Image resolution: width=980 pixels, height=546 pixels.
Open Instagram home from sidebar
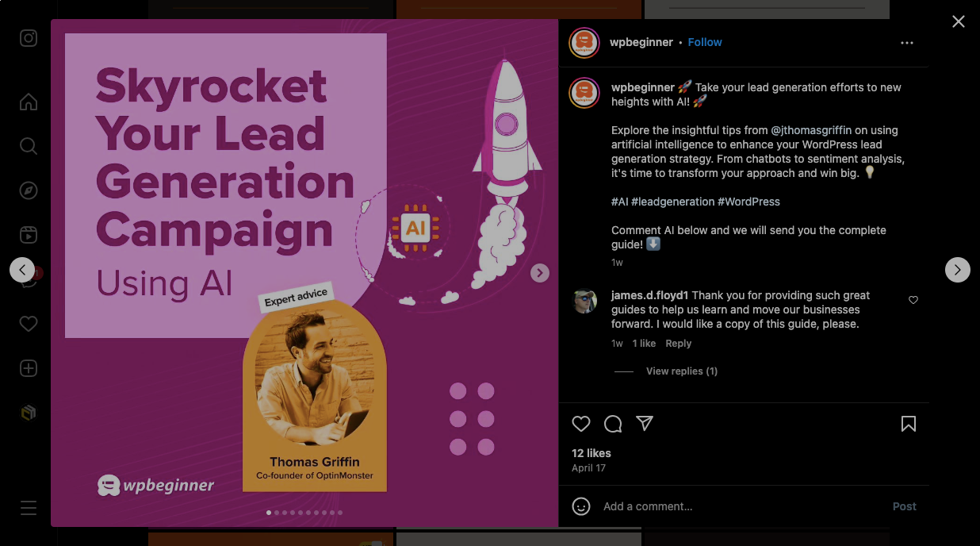point(29,102)
